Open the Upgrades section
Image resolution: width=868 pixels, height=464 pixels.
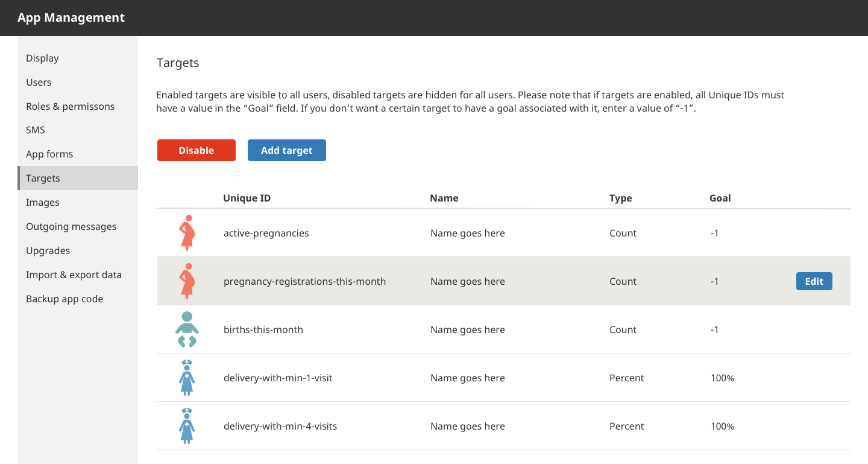[78, 250]
